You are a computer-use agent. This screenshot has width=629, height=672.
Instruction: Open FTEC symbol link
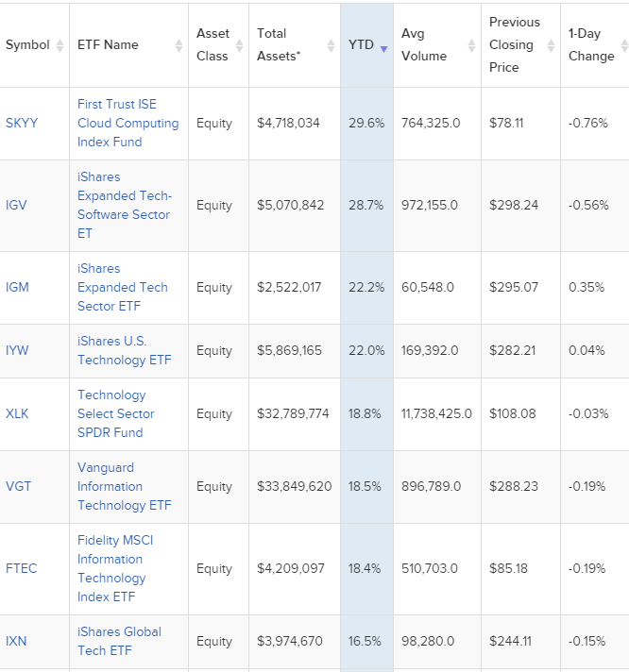[x=22, y=569]
